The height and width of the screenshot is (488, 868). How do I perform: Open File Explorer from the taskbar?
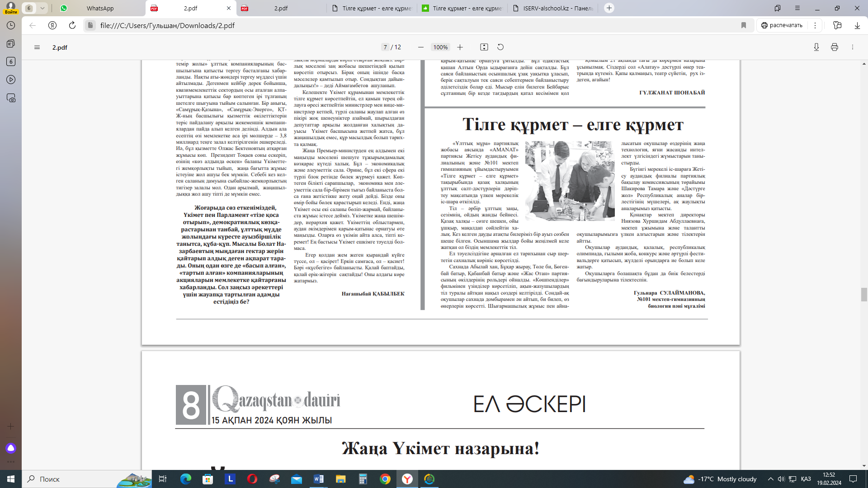point(340,479)
